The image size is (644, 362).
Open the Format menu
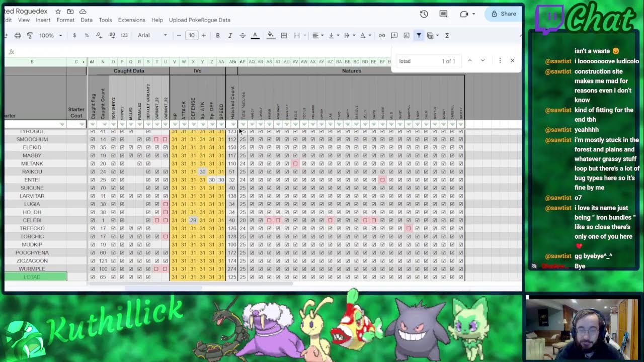coord(65,20)
